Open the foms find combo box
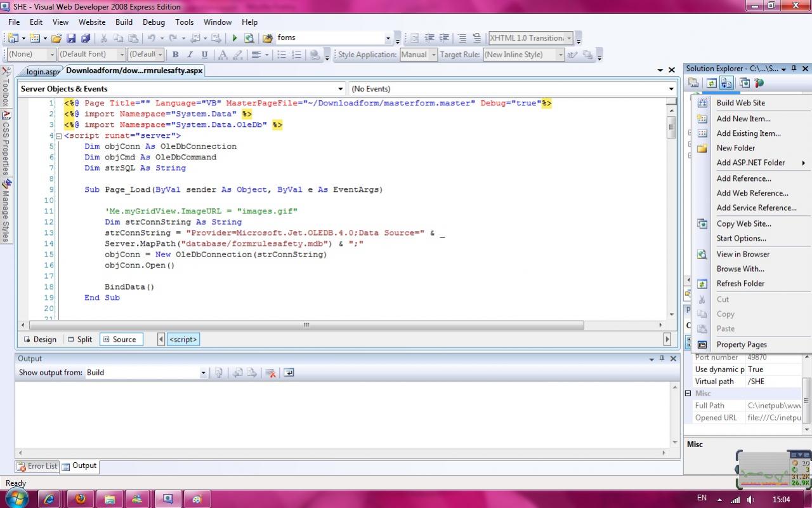The width and height of the screenshot is (812, 508). click(388, 38)
